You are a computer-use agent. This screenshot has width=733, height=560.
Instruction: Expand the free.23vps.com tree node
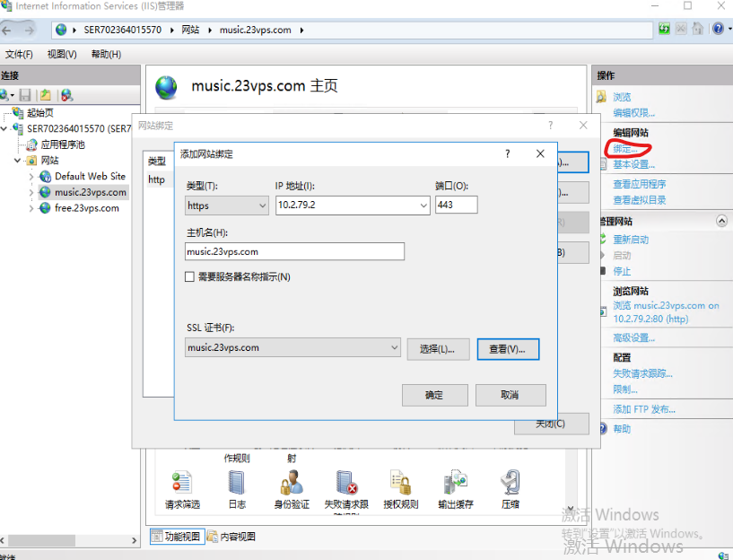click(31, 208)
